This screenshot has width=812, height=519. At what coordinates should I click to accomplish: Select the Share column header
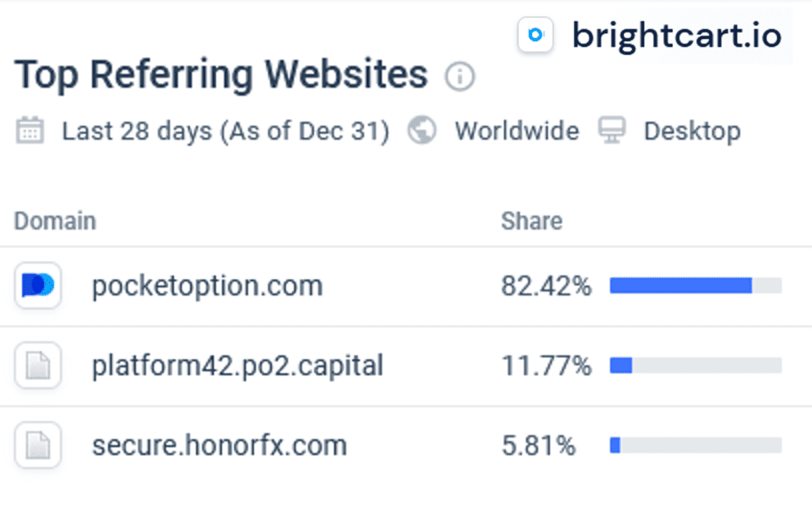tap(531, 221)
